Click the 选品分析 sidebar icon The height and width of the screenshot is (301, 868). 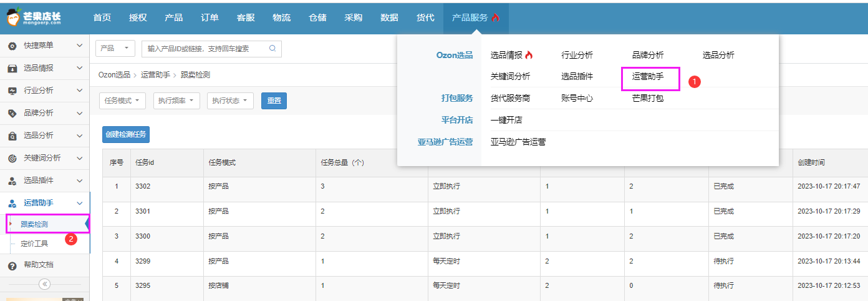tap(12, 136)
